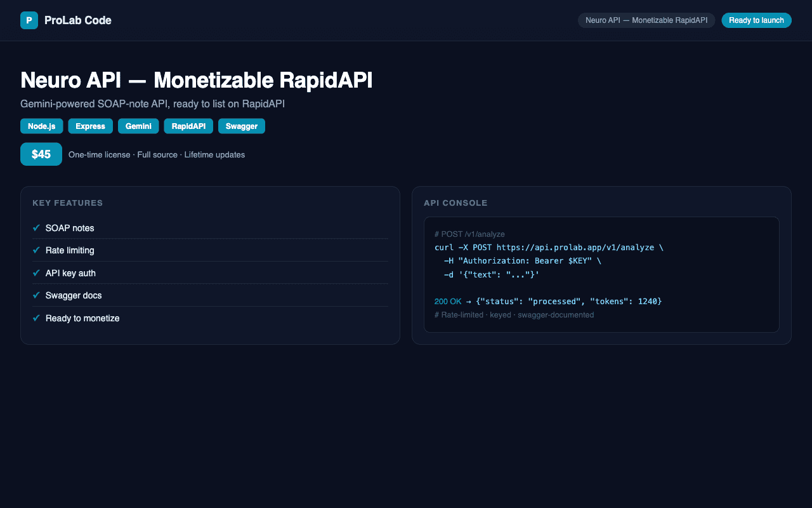Click the -d text payload line
The image size is (812, 508).
tap(491, 274)
